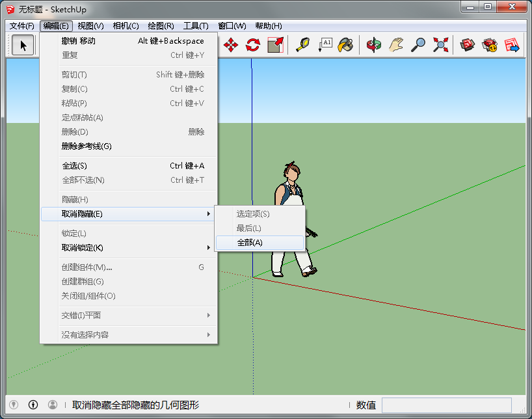
Task: Open the 帮助(H) menu
Action: pyautogui.click(x=268, y=26)
